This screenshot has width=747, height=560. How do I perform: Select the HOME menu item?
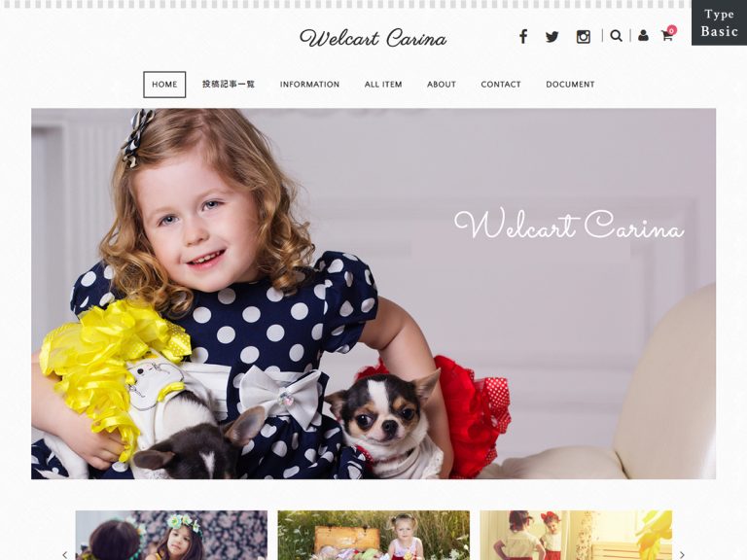(164, 85)
